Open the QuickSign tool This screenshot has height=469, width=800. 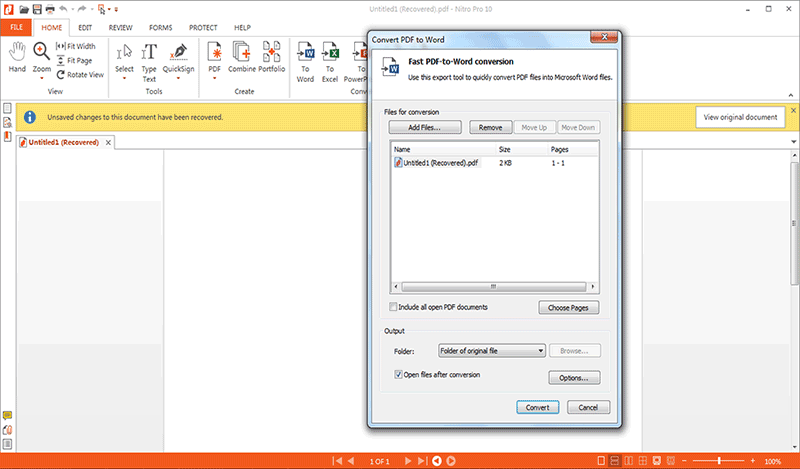click(x=179, y=58)
